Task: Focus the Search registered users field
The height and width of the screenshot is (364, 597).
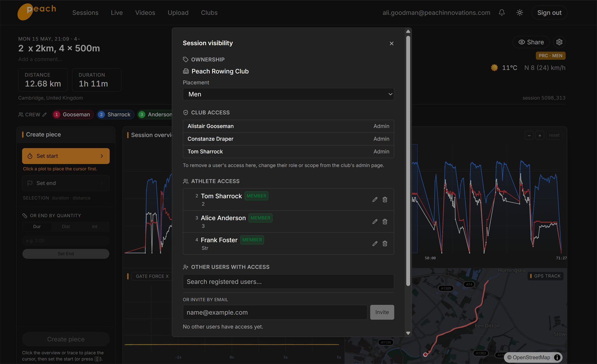Action: [288, 282]
